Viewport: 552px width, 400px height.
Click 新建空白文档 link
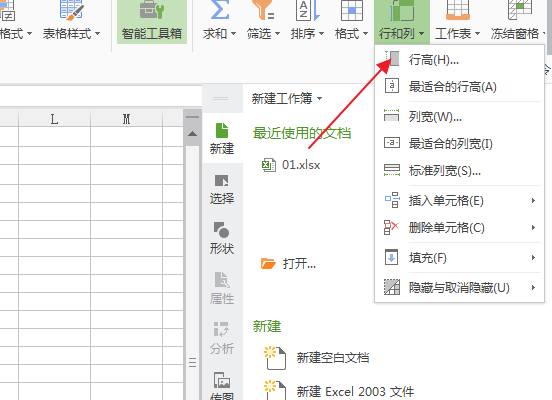(x=333, y=358)
